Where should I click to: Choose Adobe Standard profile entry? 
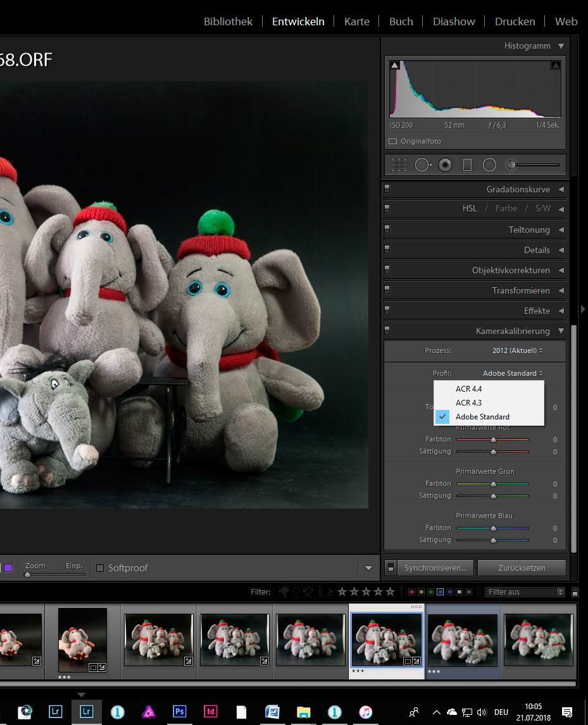[489, 417]
